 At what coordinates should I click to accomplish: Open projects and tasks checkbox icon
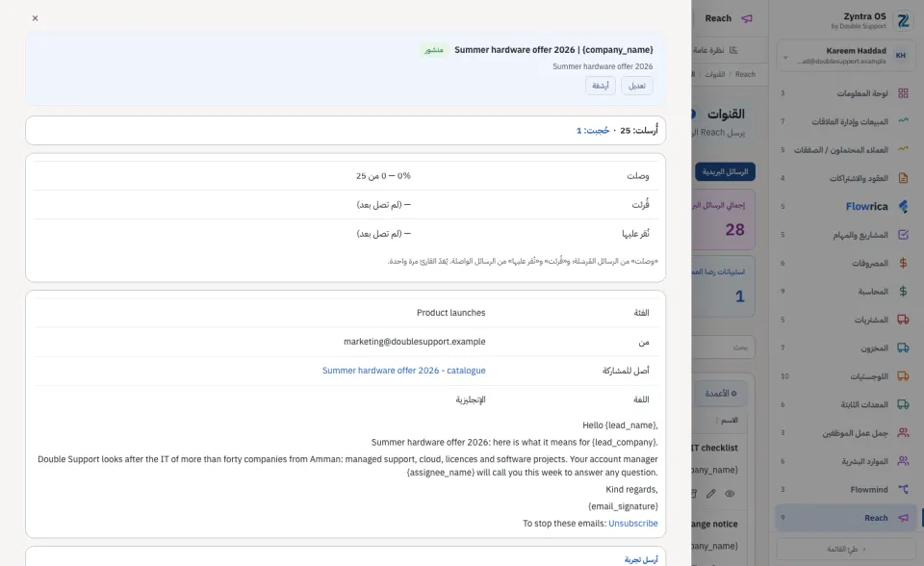click(903, 235)
